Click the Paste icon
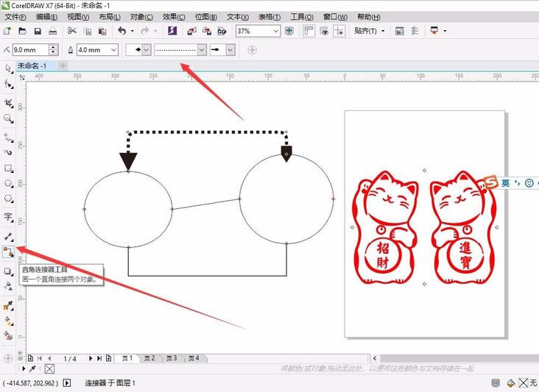The image size is (539, 392). tap(102, 31)
